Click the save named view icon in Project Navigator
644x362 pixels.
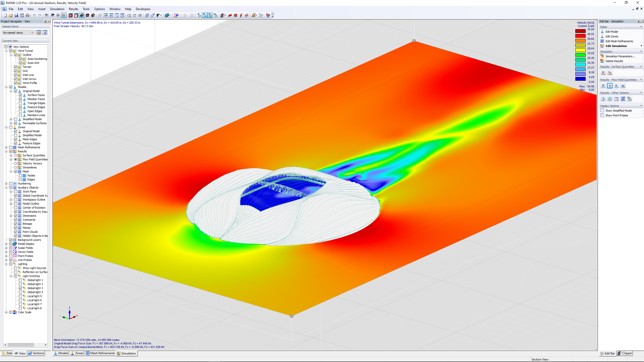pyautogui.click(x=45, y=33)
